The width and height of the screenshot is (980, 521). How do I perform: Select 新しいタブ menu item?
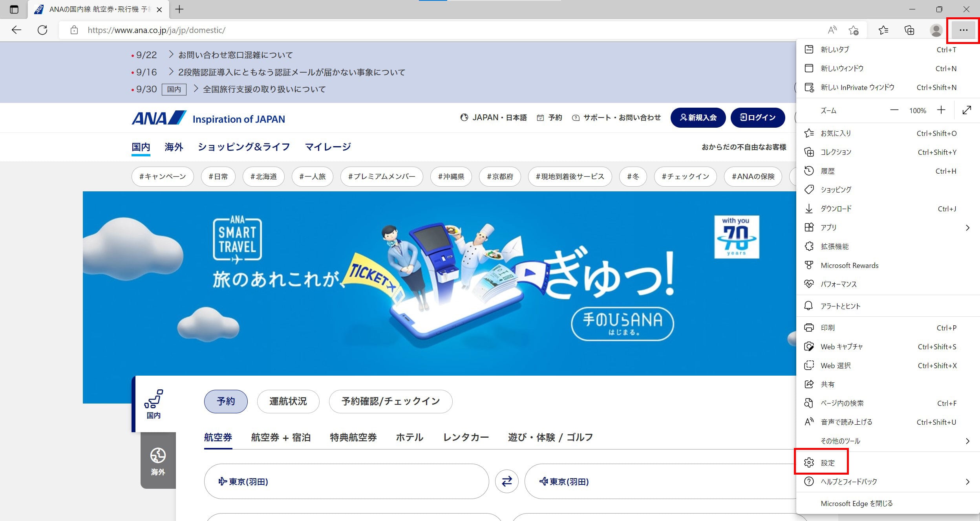888,50
